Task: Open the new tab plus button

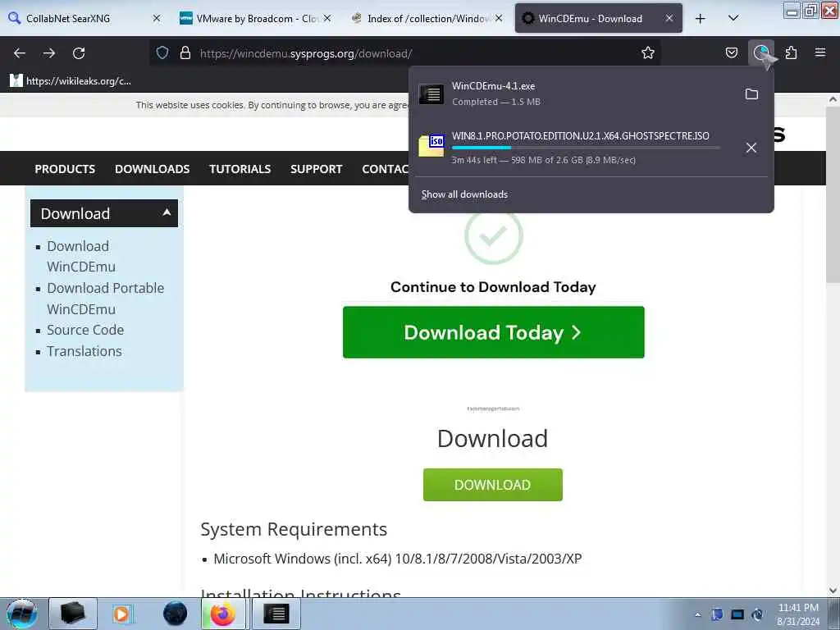Action: [700, 19]
